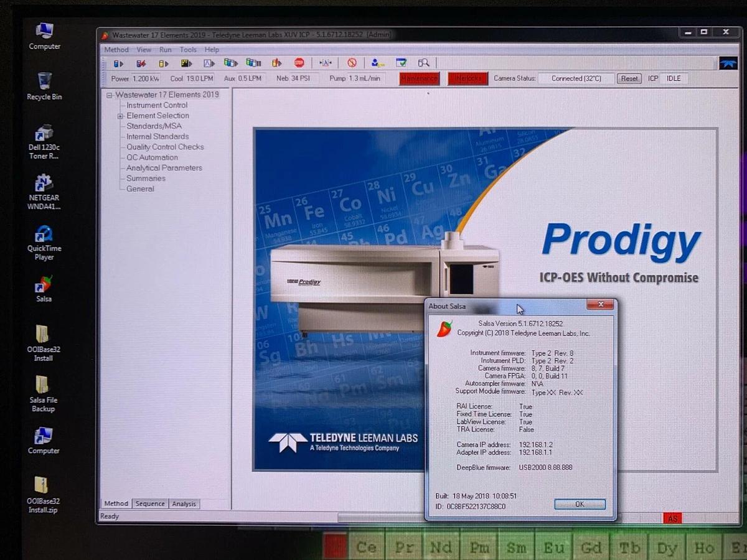Select the OOIBase32 Install.zip desktop icon
The width and height of the screenshot is (747, 560).
click(x=44, y=495)
